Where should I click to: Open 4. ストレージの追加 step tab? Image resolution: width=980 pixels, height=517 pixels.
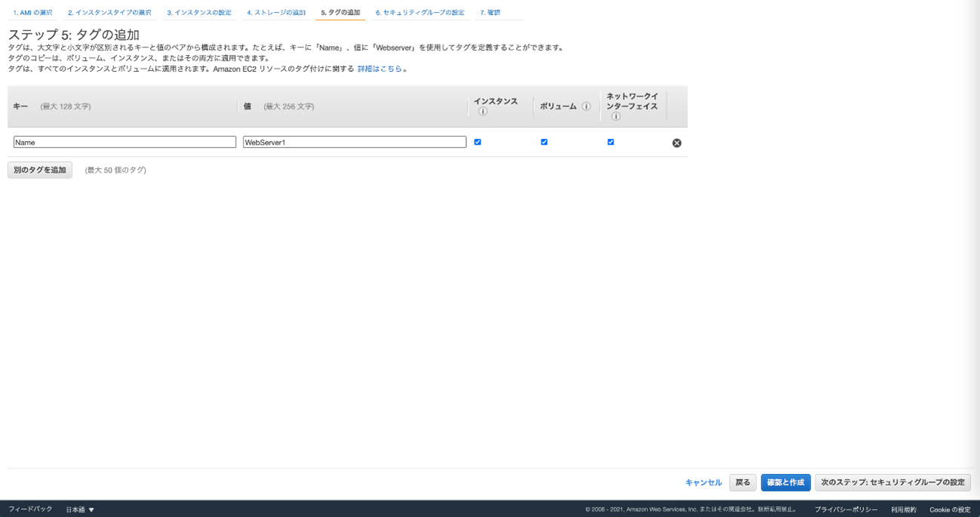pos(276,13)
